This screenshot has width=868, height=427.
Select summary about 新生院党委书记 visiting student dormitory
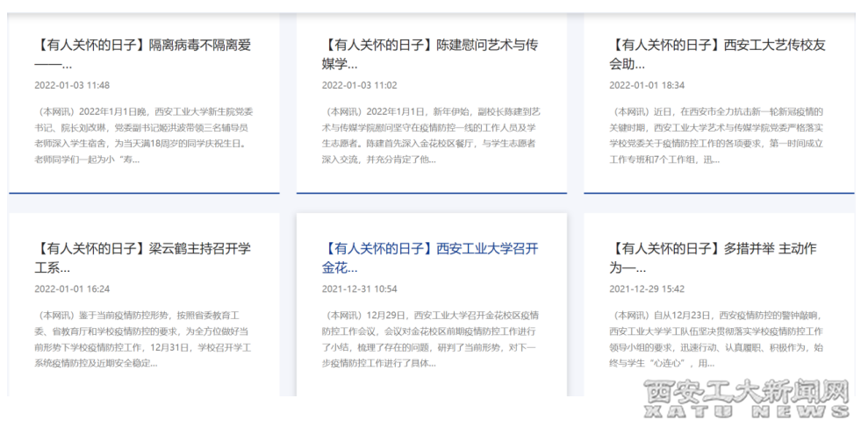(x=144, y=136)
